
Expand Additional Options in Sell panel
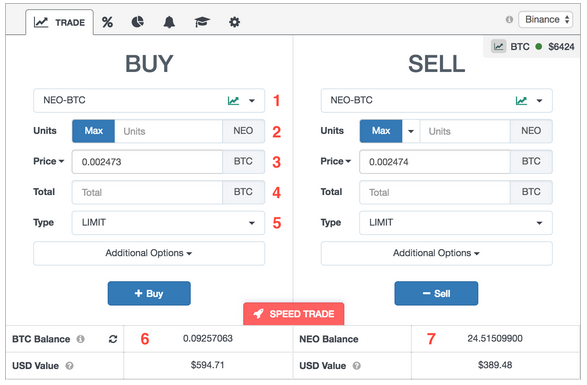[437, 253]
